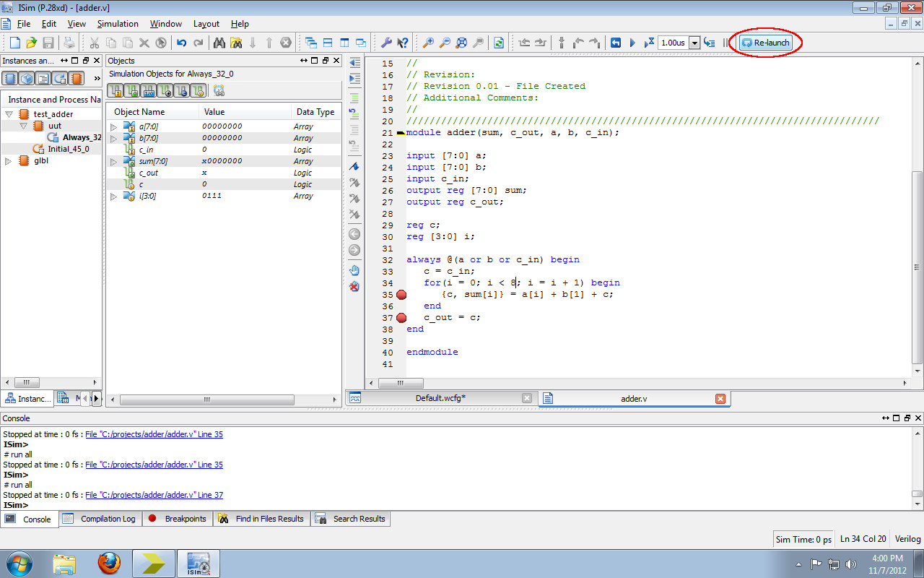
Task: Toggle the breakpoint marker on line 35
Action: tap(401, 295)
